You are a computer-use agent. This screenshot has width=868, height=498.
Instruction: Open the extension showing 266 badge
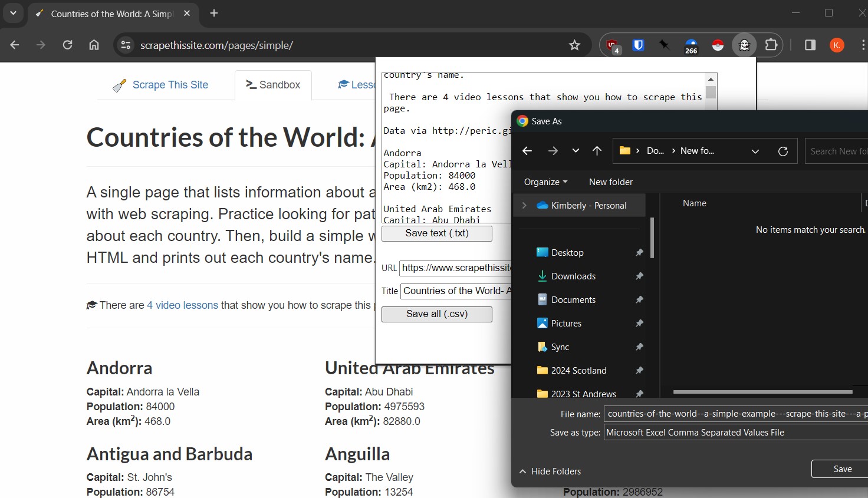[x=691, y=46]
